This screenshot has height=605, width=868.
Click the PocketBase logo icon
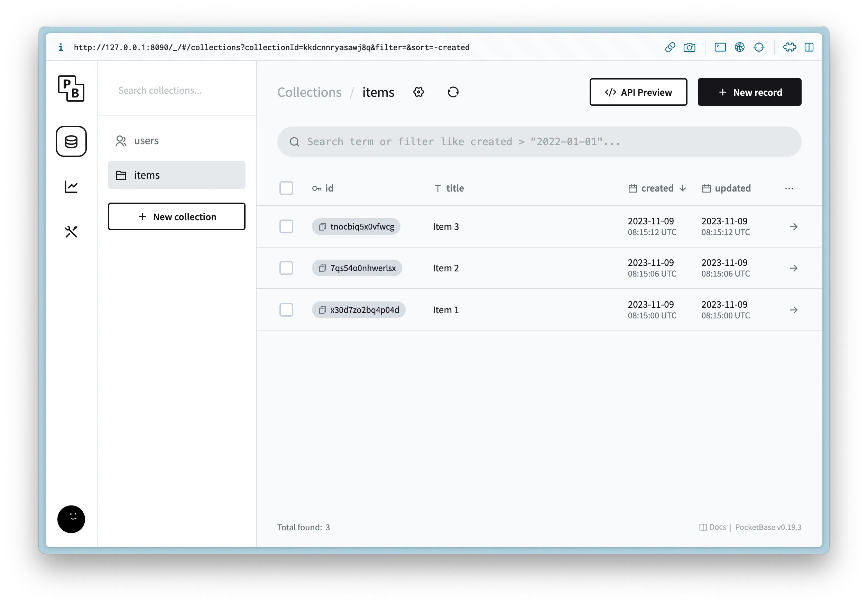(x=71, y=89)
